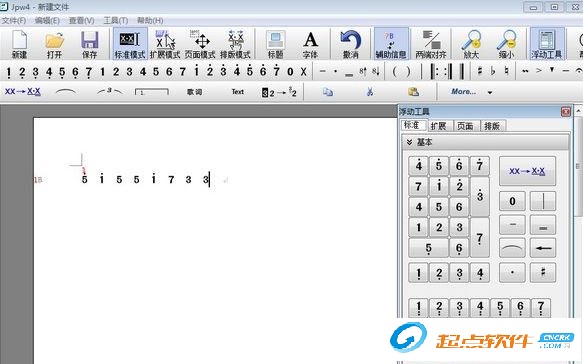Image resolution: width=583 pixels, height=364 pixels.
Task: Insert barline button in floating panel
Action: (x=543, y=201)
